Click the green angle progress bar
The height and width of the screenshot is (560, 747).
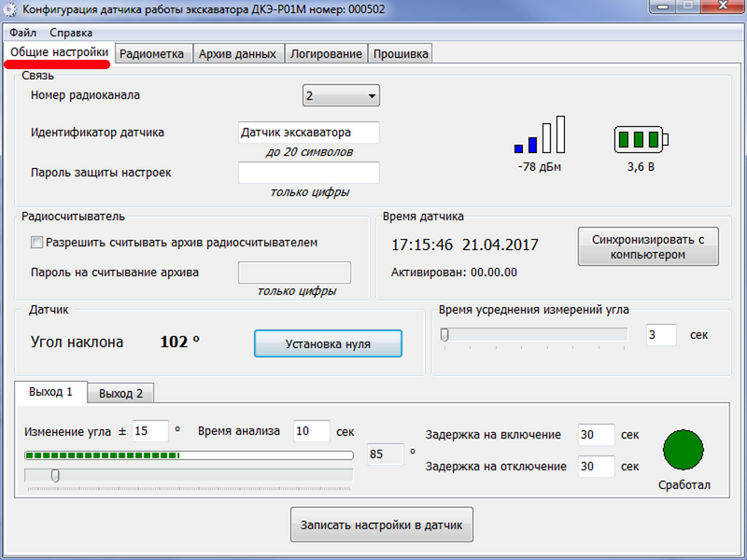[189, 455]
